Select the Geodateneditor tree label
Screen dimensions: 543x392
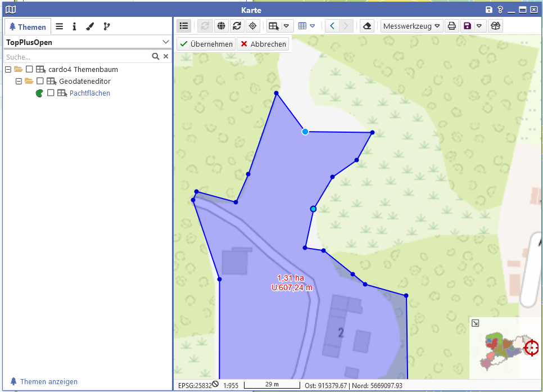[x=85, y=81]
